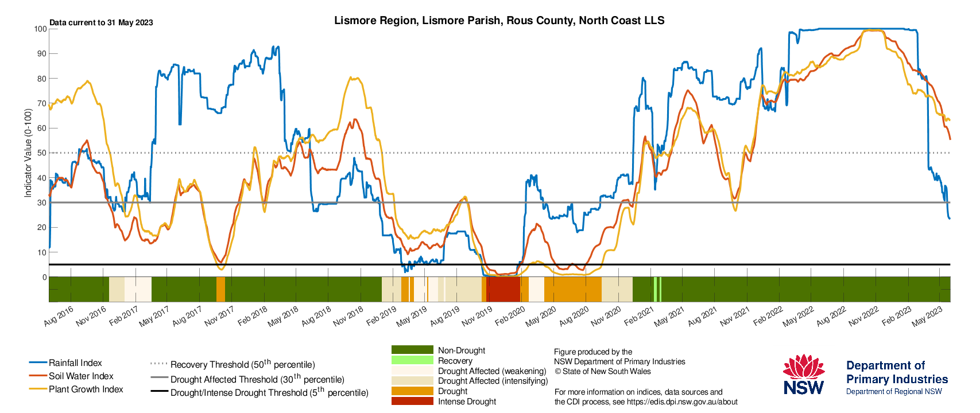
Task: Click the "Nov 2016" x-axis label
Action: coord(91,316)
